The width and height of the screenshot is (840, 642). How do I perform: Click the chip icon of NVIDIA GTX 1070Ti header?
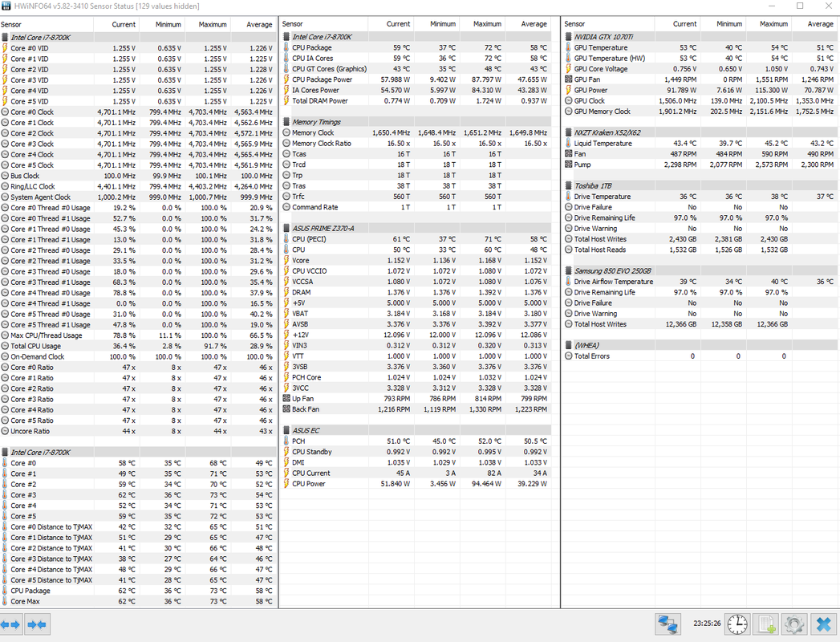click(x=569, y=37)
